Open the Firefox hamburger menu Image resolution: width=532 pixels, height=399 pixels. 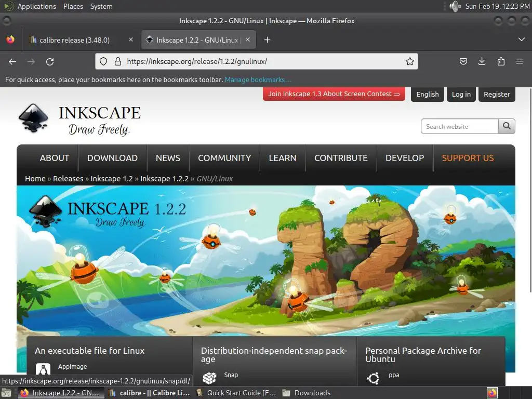coord(520,61)
